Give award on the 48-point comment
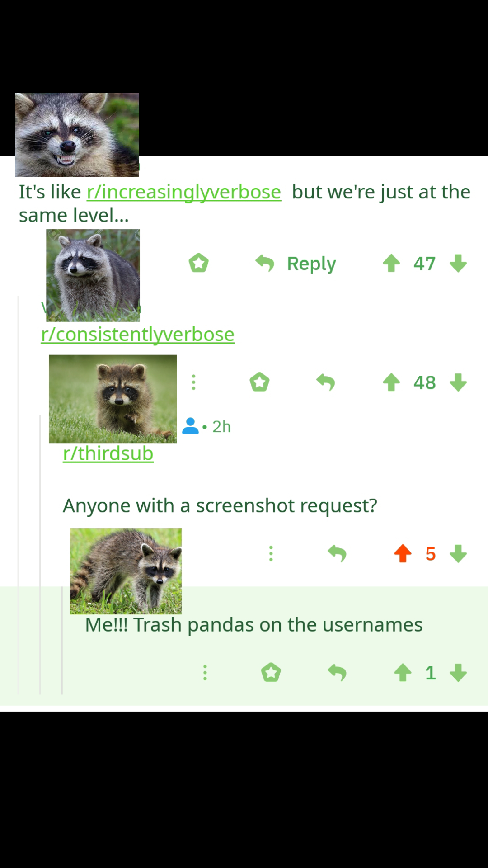 (260, 382)
